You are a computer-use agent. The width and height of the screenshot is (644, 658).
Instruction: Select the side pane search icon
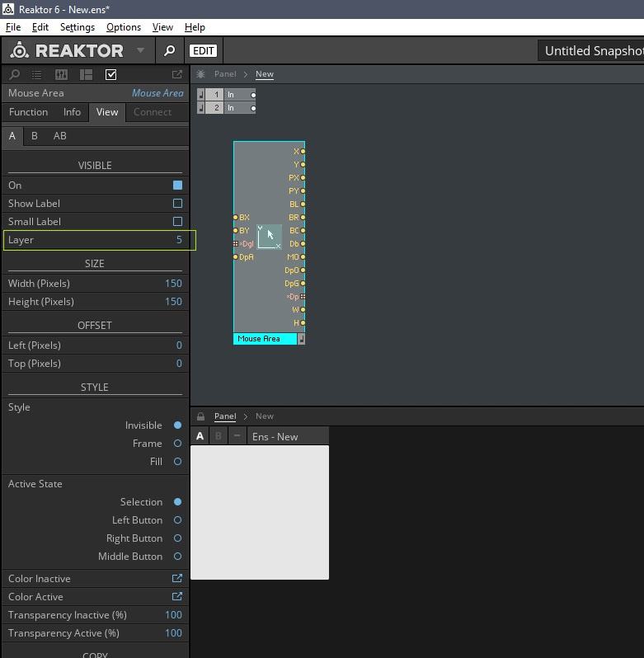click(15, 75)
